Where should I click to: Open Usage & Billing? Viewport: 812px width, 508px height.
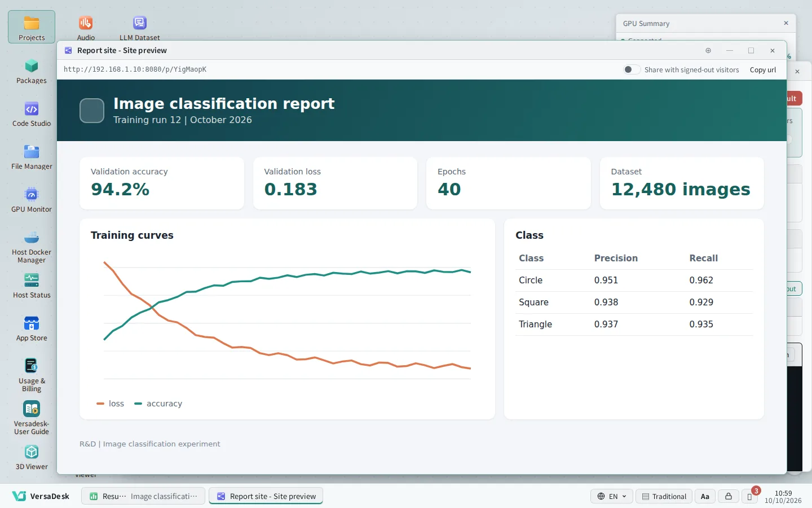point(32,375)
